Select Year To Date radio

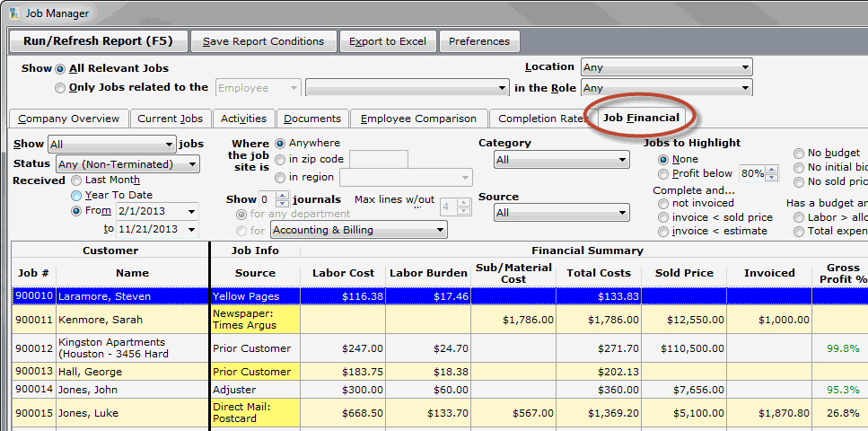pyautogui.click(x=75, y=196)
